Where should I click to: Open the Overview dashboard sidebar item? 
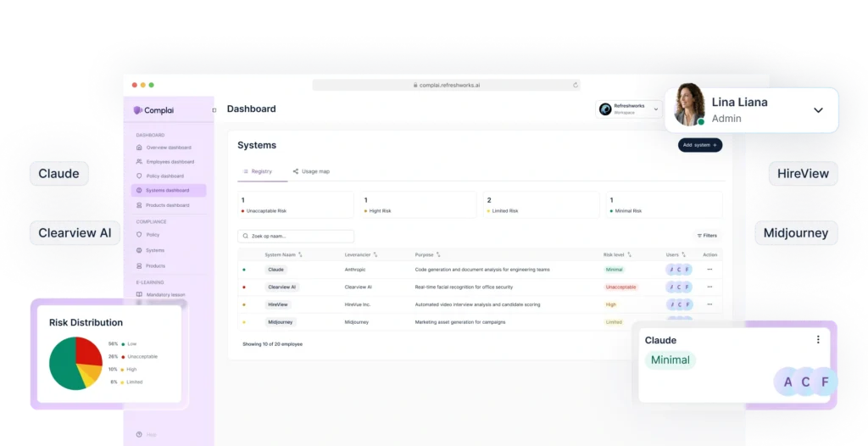[x=168, y=148]
